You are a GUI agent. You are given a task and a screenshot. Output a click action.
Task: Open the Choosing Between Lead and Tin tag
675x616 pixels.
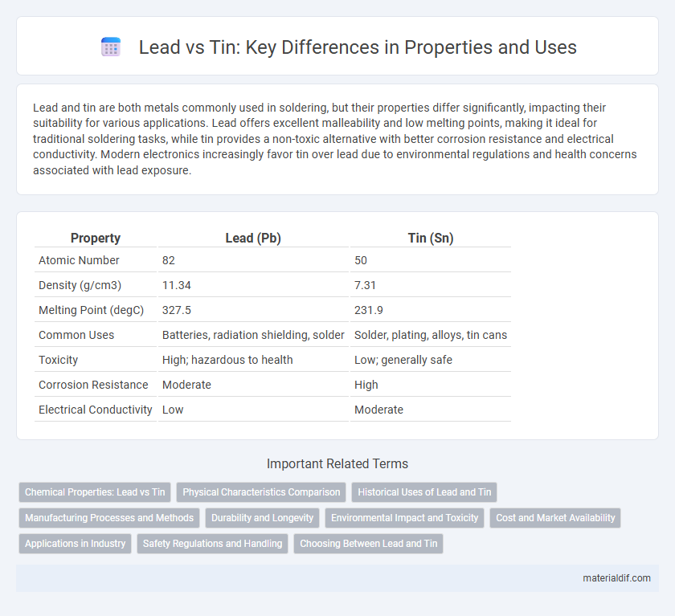pyautogui.click(x=369, y=544)
